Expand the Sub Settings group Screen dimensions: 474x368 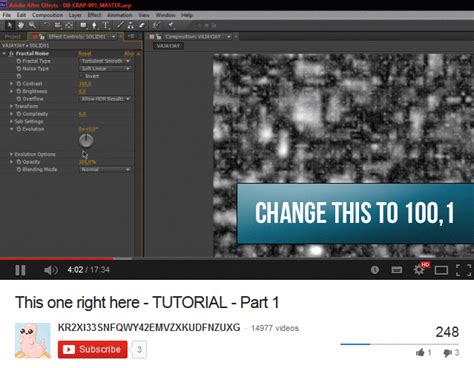(11, 121)
